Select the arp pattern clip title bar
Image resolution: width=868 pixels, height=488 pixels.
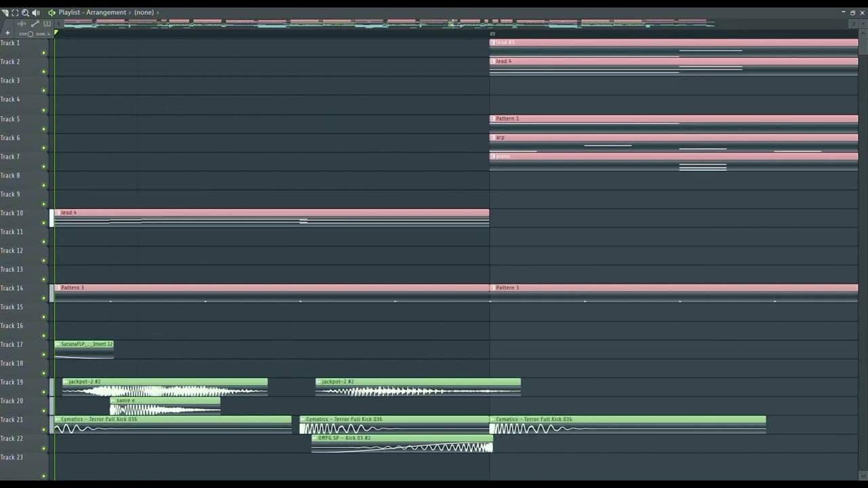pyautogui.click(x=673, y=138)
